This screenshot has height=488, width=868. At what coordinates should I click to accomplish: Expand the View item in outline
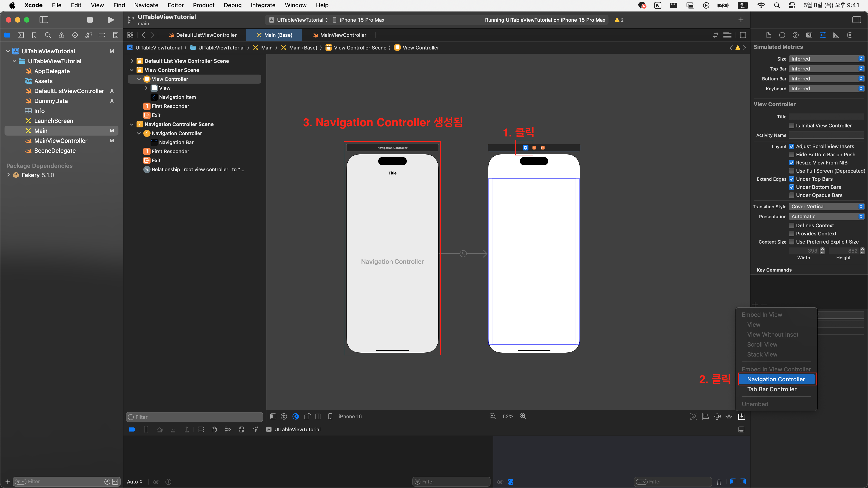[x=146, y=88]
